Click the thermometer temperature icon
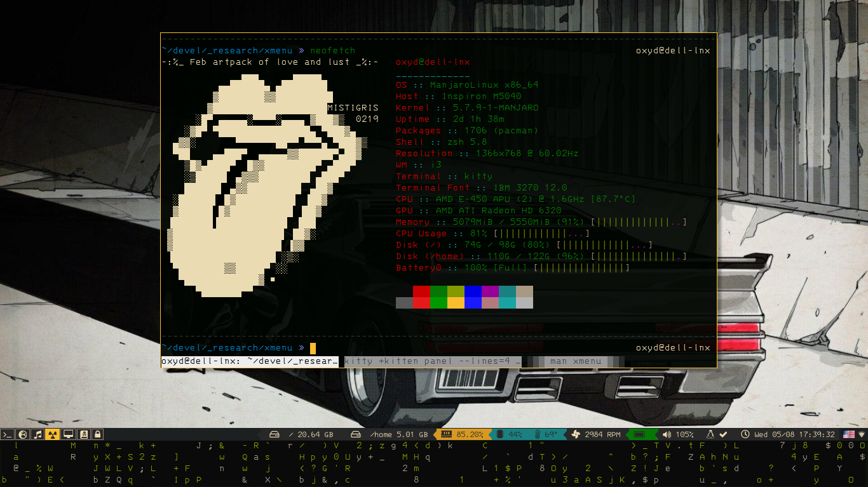Image resolution: width=868 pixels, height=487 pixels. click(x=538, y=435)
